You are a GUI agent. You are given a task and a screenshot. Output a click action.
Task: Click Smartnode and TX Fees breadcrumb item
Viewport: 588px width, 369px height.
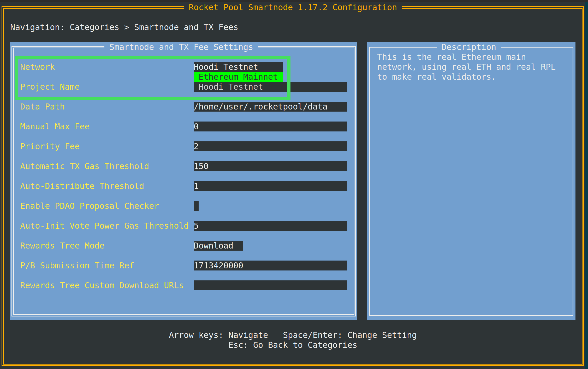pyautogui.click(x=186, y=27)
